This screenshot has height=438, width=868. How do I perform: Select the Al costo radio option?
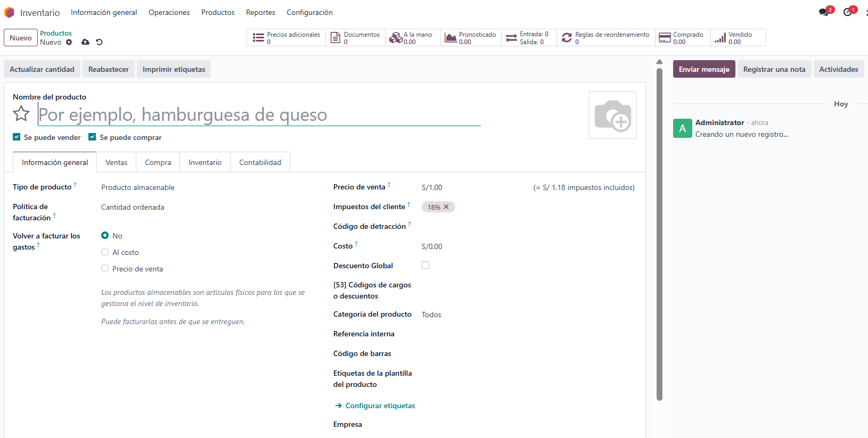(x=105, y=252)
